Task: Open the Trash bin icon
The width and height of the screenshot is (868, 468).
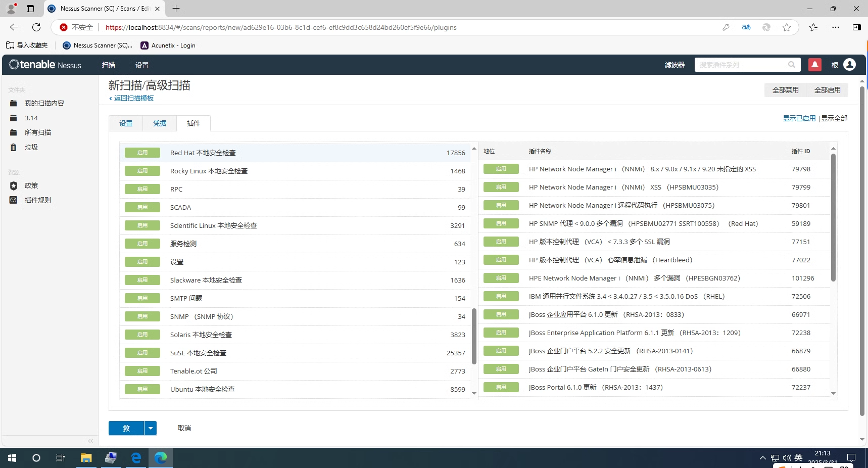Action: 14,147
